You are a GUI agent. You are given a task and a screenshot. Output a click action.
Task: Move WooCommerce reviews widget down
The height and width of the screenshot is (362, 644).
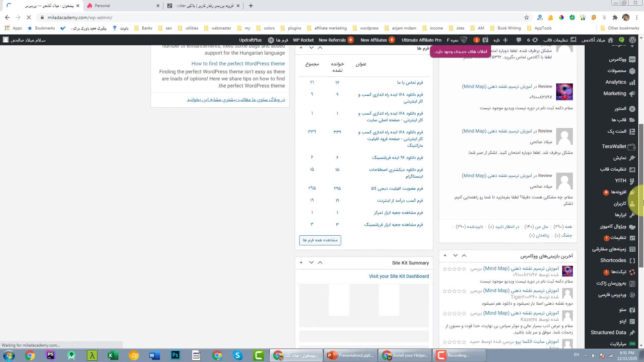pos(455,255)
